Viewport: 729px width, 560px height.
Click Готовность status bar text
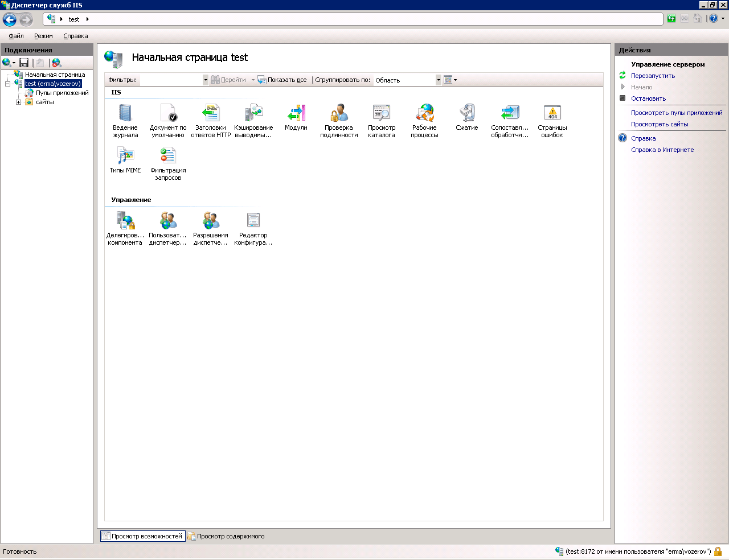click(x=20, y=551)
